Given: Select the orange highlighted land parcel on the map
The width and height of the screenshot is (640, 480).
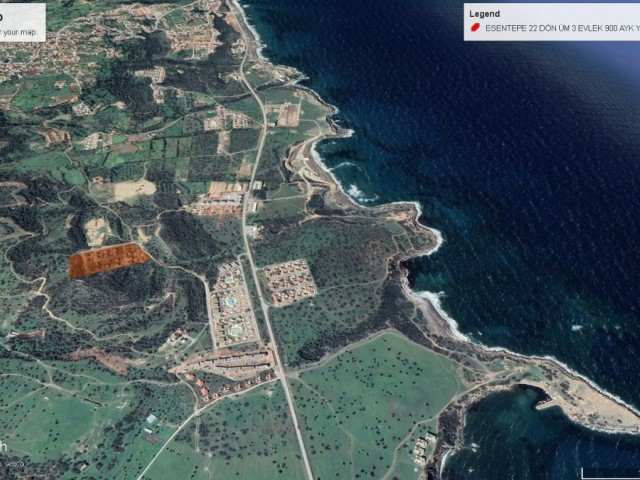Looking at the screenshot, I should [109, 260].
